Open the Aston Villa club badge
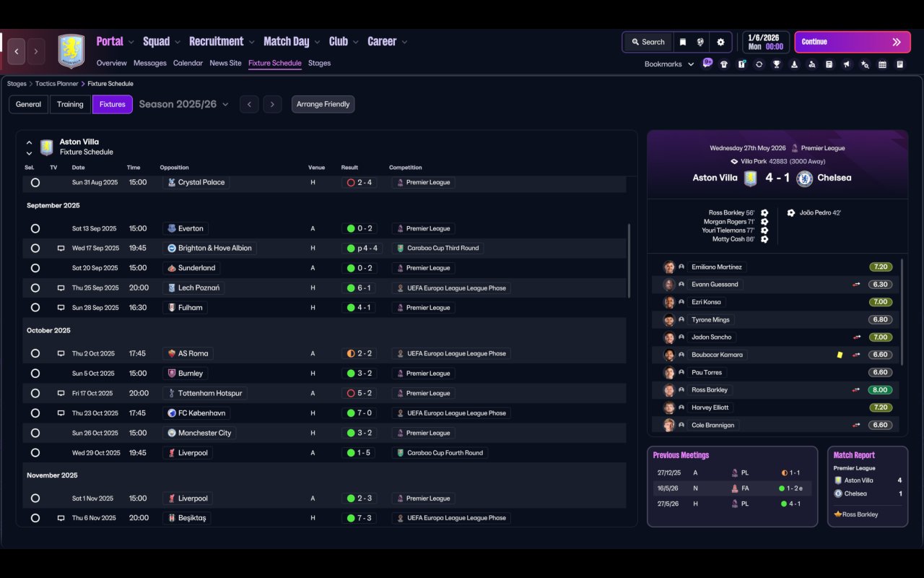This screenshot has height=578, width=924. click(71, 51)
